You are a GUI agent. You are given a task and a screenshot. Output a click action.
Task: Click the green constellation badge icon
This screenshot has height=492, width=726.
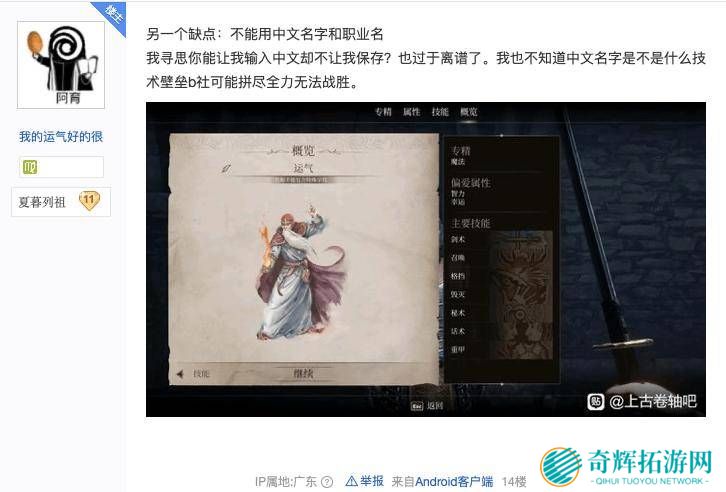point(30,167)
